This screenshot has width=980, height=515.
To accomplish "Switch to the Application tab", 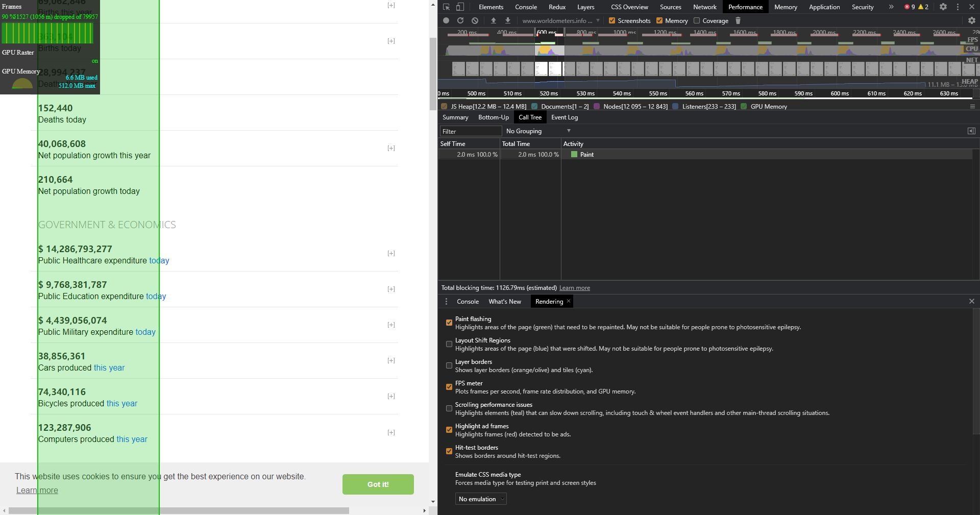I will [824, 7].
